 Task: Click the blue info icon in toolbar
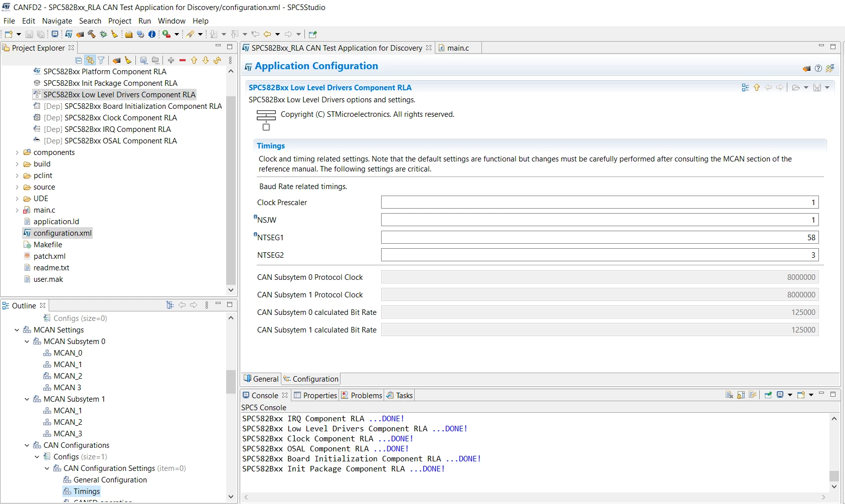click(x=152, y=34)
